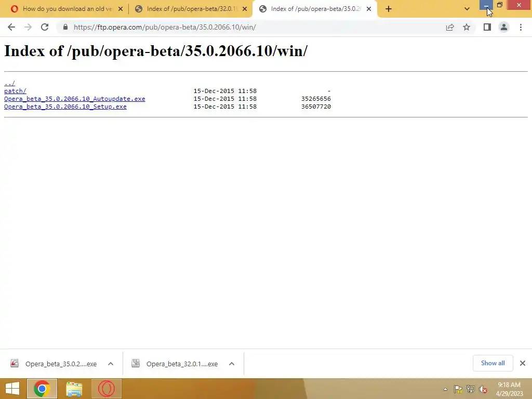Open the Chrome profile avatar
This screenshot has width=532, height=399.
coord(504,27)
